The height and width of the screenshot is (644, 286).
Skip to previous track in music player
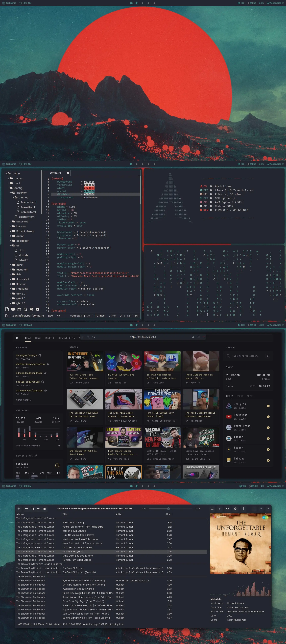27,509
